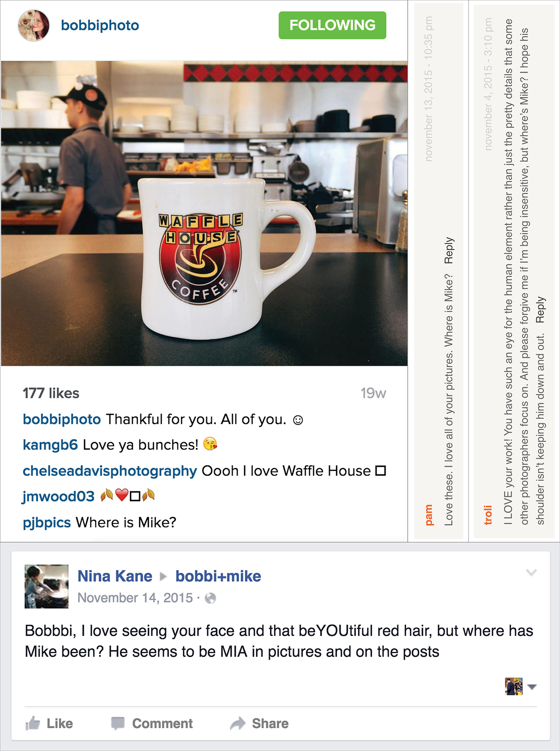The width and height of the screenshot is (560, 751).
Task: Open pjbpics commenter profile link
Action: pos(47,522)
